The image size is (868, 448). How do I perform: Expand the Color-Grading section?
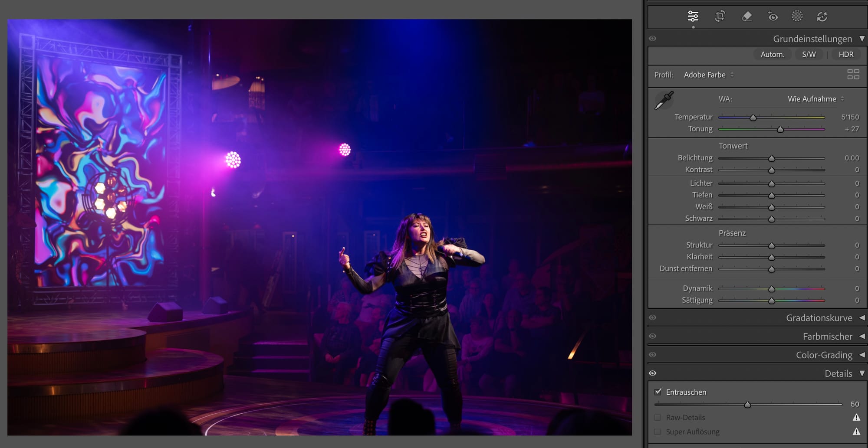point(824,355)
